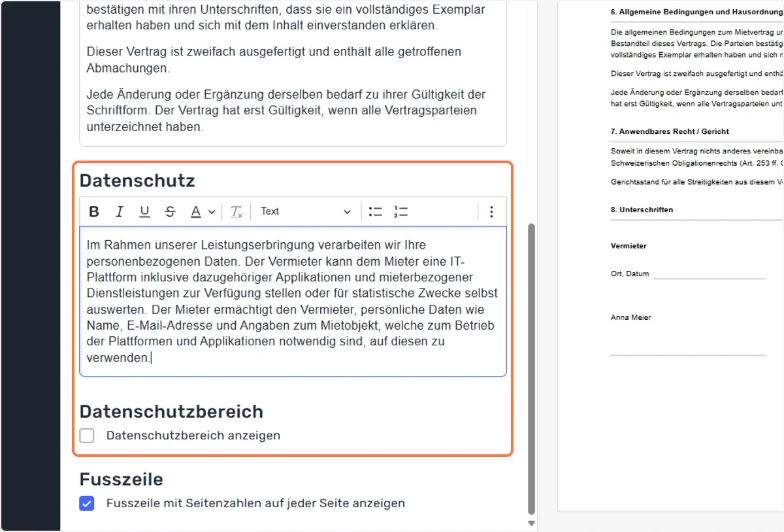Open the Text style dropdown
This screenshot has width=784, height=532.
point(305,211)
